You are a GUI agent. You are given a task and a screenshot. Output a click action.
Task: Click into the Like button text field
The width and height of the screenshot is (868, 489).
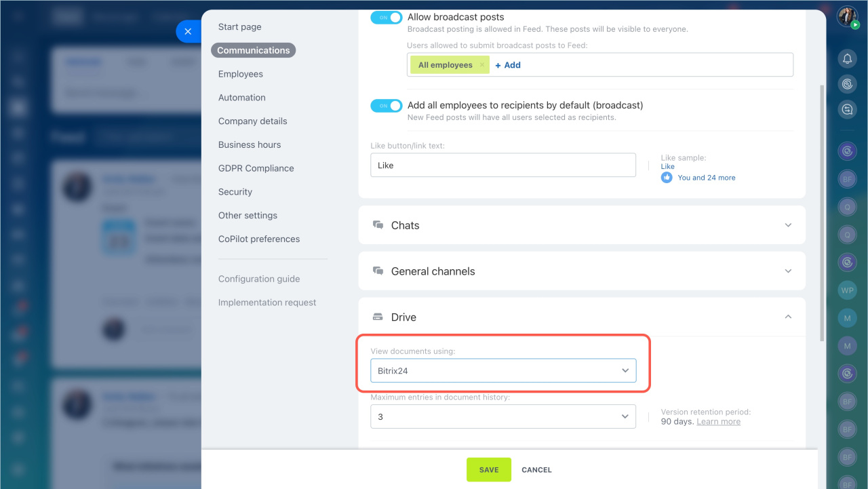click(502, 165)
